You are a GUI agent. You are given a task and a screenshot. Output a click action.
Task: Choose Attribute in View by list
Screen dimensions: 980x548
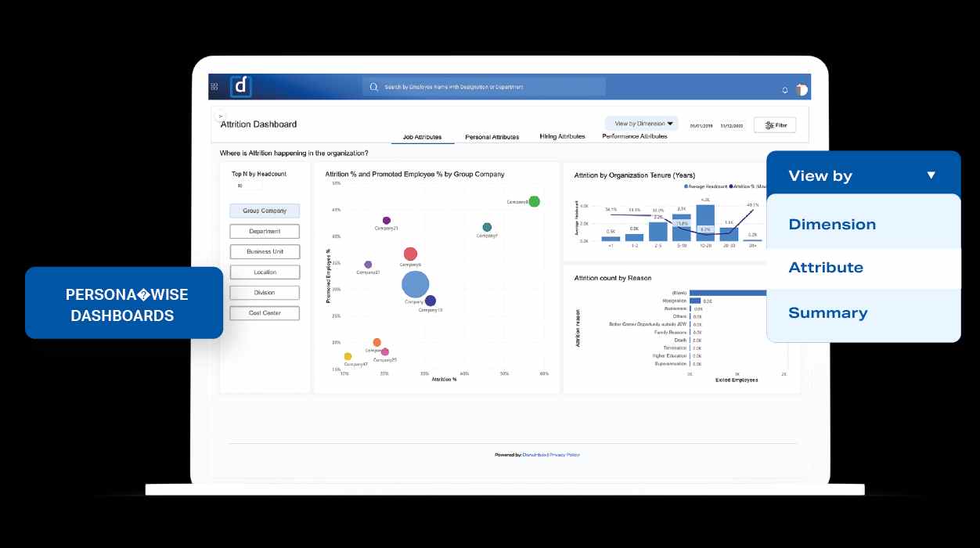[x=826, y=268]
